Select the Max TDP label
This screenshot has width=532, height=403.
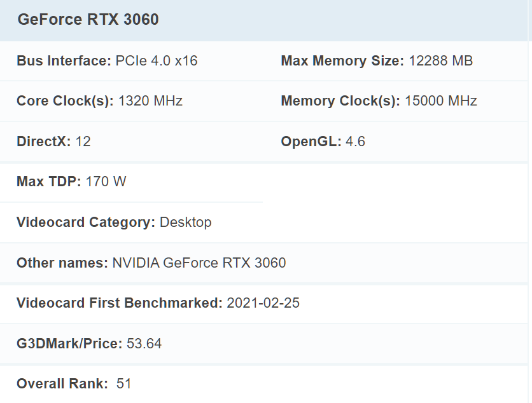49,181
